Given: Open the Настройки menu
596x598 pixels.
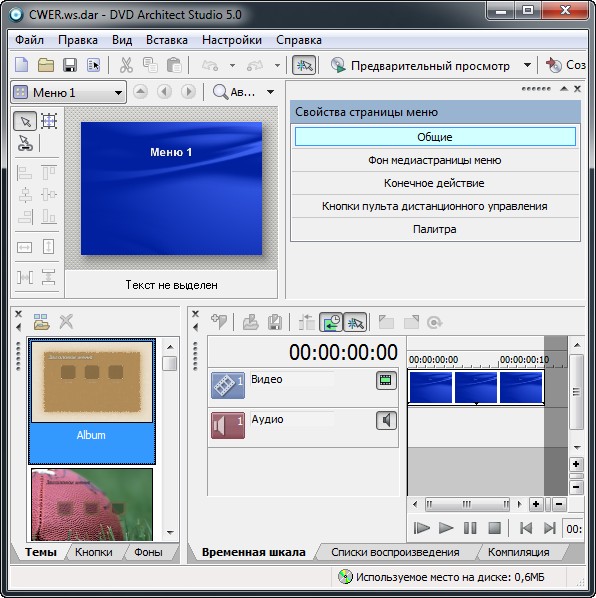Looking at the screenshot, I should 232,40.
